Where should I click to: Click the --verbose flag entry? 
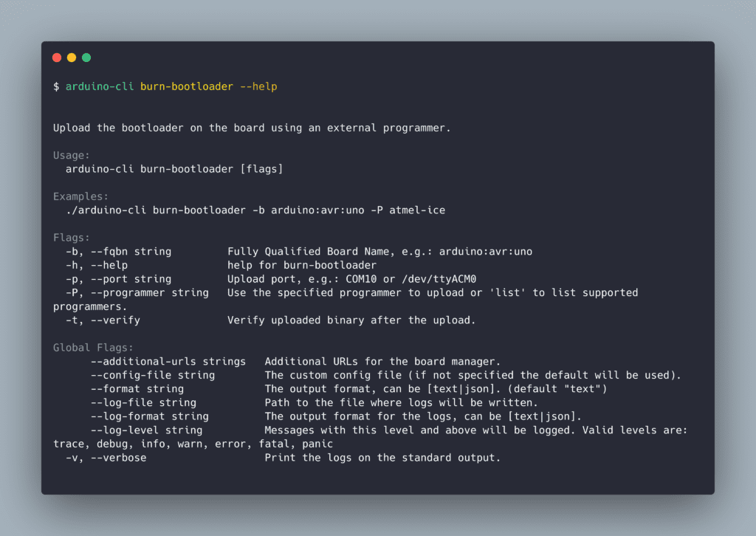coord(119,458)
